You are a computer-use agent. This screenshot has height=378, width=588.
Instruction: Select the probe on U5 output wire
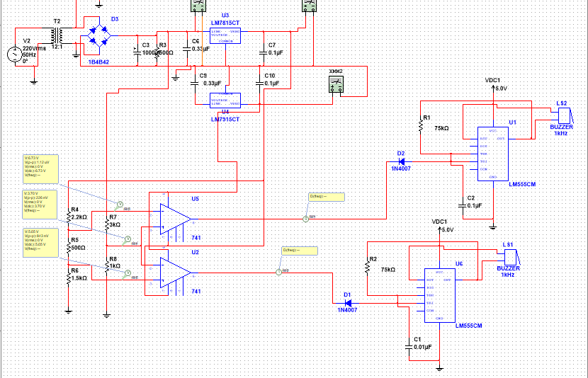click(305, 219)
